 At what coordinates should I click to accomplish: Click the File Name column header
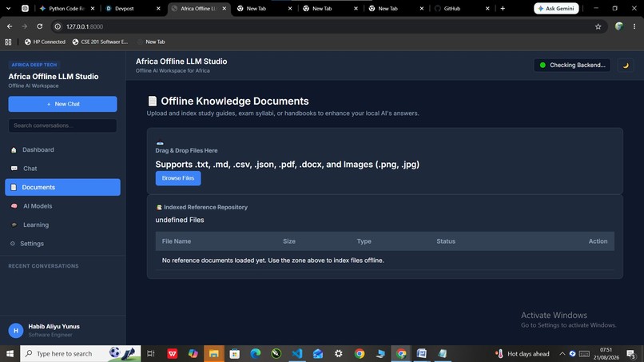177,241
